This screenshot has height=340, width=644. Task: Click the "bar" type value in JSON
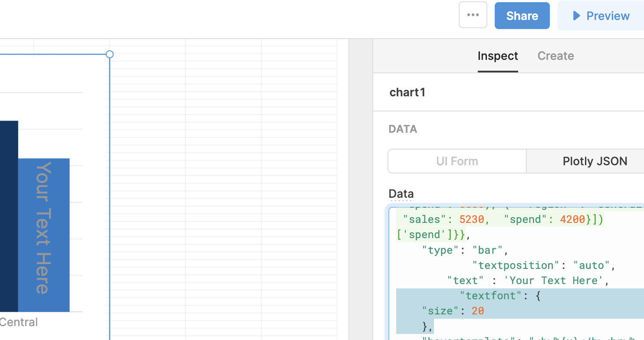coord(487,250)
